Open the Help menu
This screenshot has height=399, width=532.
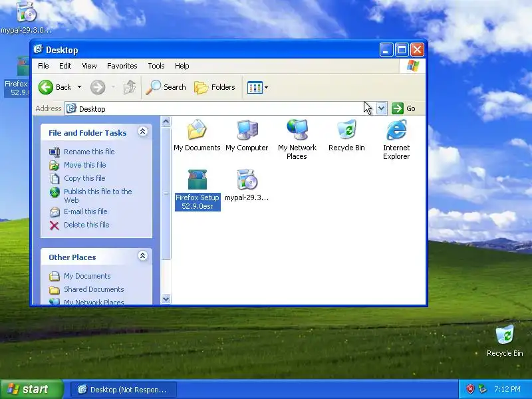coord(182,66)
